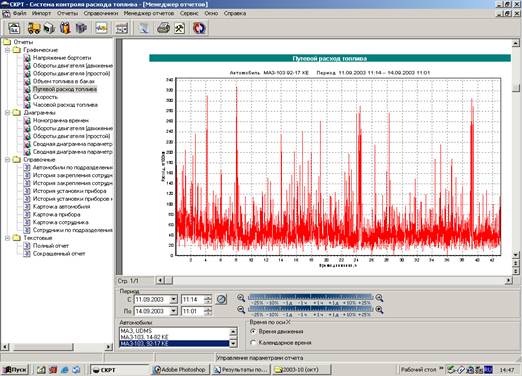The width and height of the screenshot is (522, 376).
Task: Open print preview document toolbar icon
Action: point(144,28)
